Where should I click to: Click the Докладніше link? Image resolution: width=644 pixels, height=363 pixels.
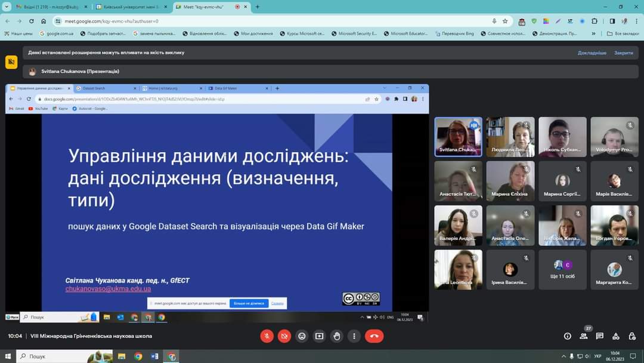(592, 53)
